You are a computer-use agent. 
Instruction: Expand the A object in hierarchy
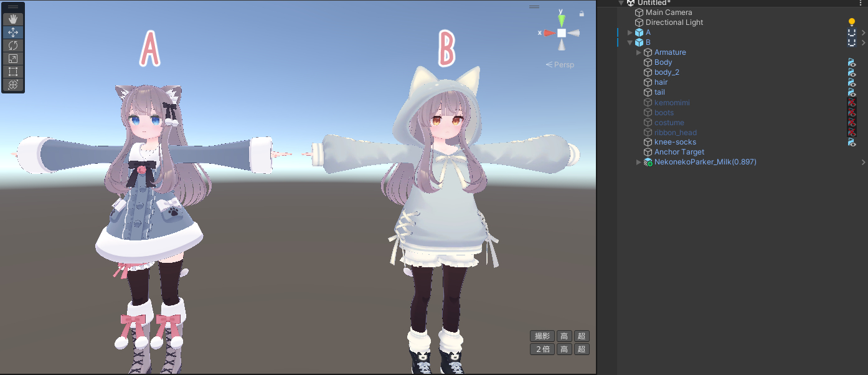630,32
